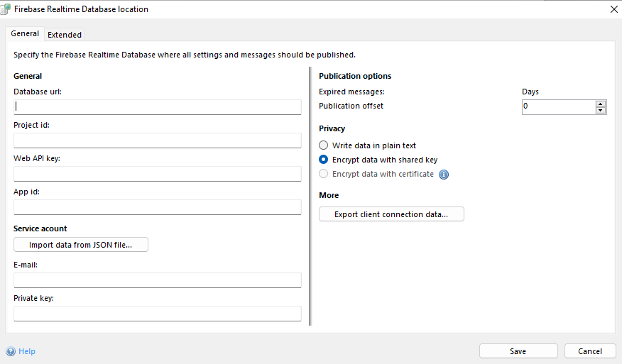The height and width of the screenshot is (364, 622).
Task: Click the Firebase database title bar icon
Action: 5,9
